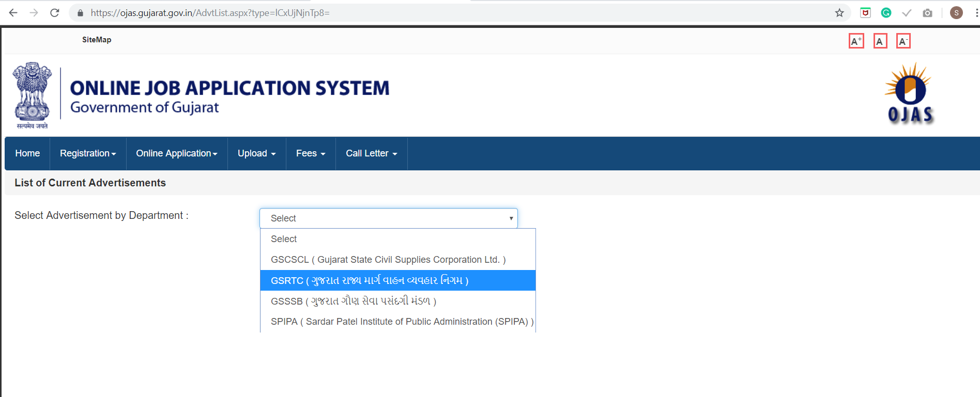Image resolution: width=980 pixels, height=397 pixels.
Task: Click the Online Job Application System title
Action: (229, 88)
